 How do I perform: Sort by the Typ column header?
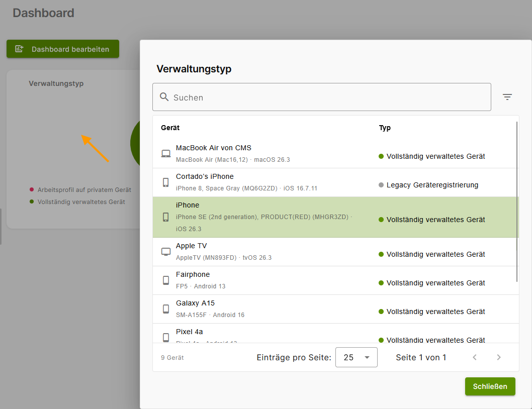click(x=384, y=128)
